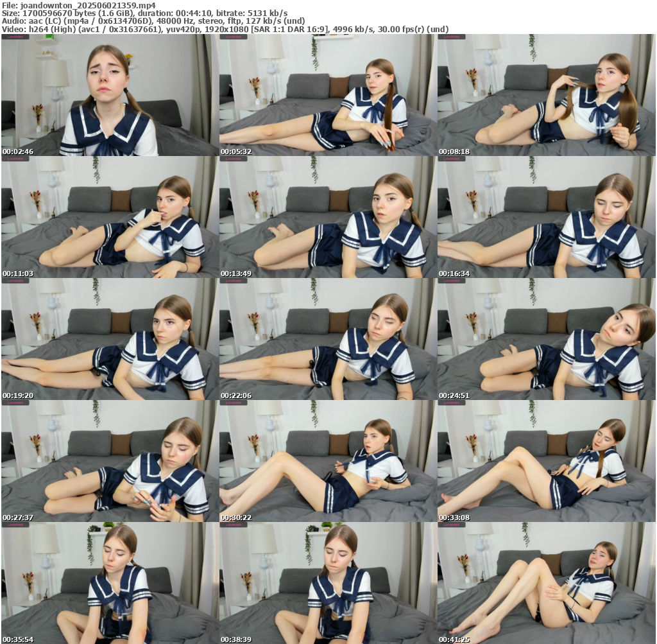The width and height of the screenshot is (657, 644).
Task: Select the thumbnail timestamped 00:27:37
Action: [110, 461]
